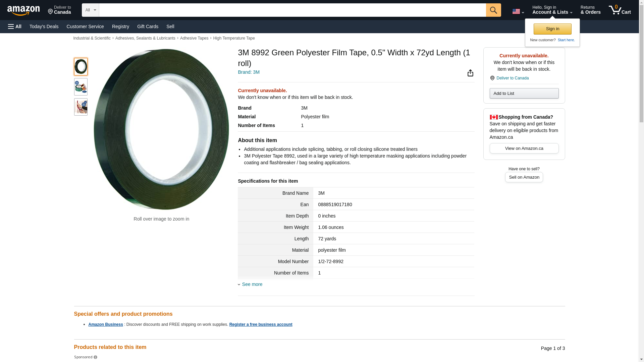Image resolution: width=644 pixels, height=362 pixels.
Task: Click Add to List button
Action: click(x=524, y=94)
